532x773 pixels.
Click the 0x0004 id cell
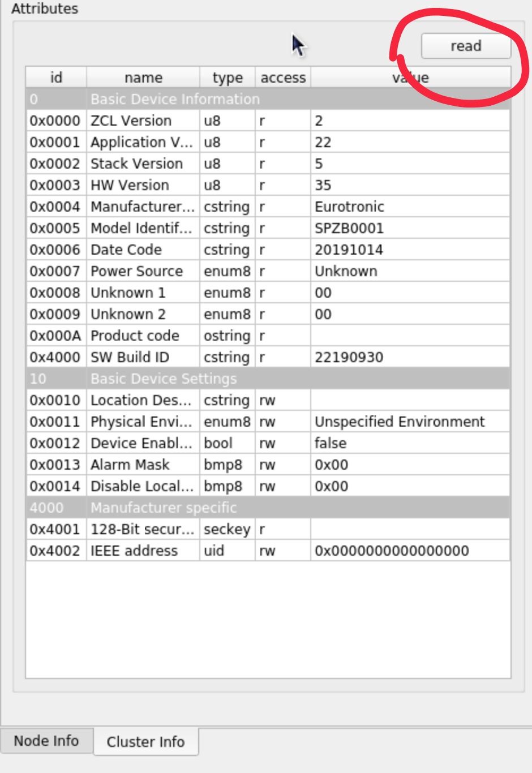tap(56, 207)
